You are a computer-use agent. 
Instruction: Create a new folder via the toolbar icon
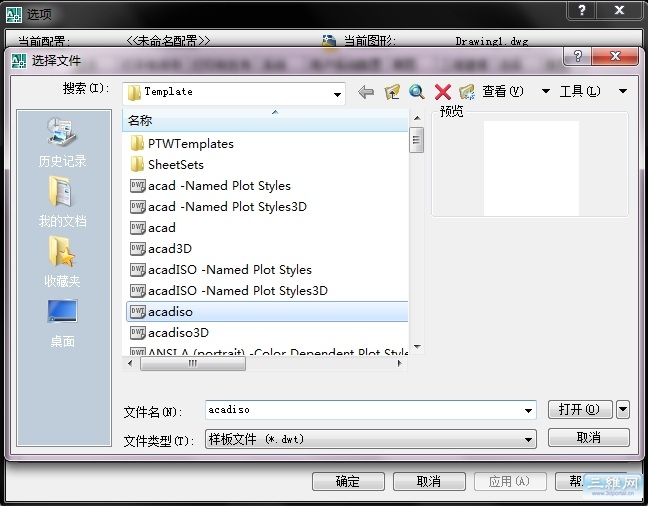(467, 92)
